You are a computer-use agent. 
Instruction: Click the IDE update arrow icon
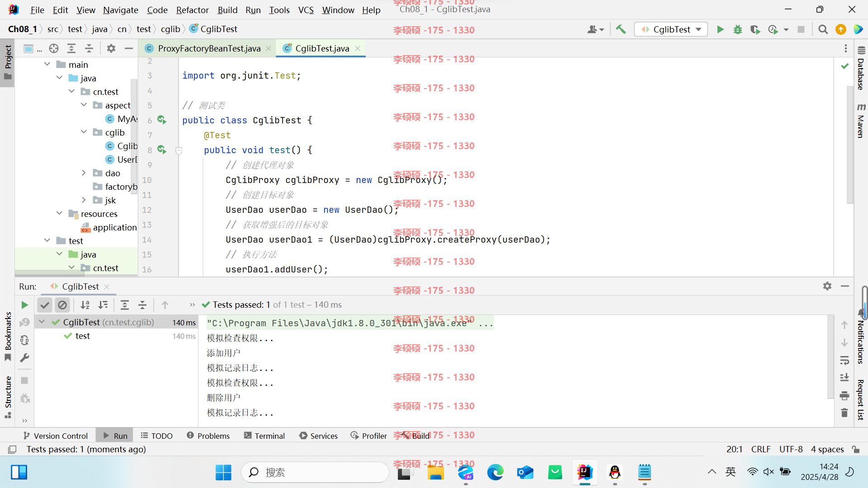click(841, 29)
